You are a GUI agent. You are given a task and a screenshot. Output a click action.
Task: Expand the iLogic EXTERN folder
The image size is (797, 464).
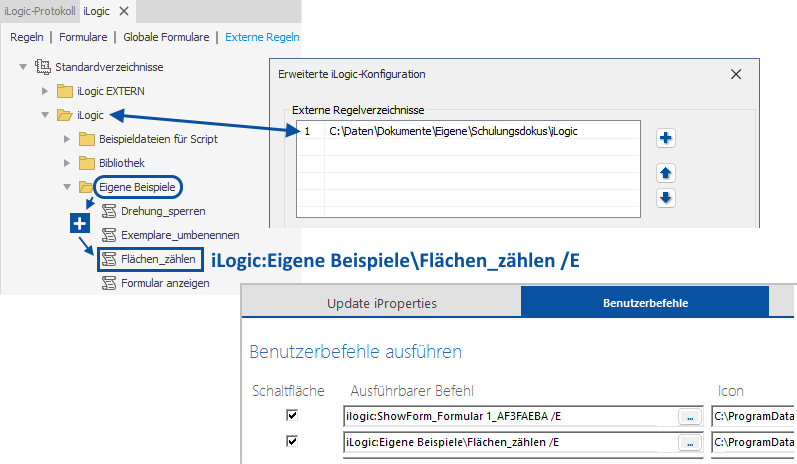tap(43, 91)
